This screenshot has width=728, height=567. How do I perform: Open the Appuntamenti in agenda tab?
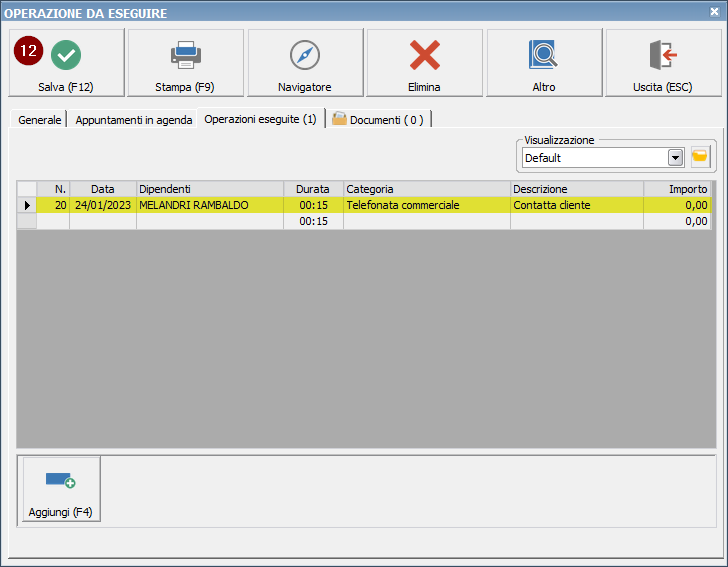[134, 120]
